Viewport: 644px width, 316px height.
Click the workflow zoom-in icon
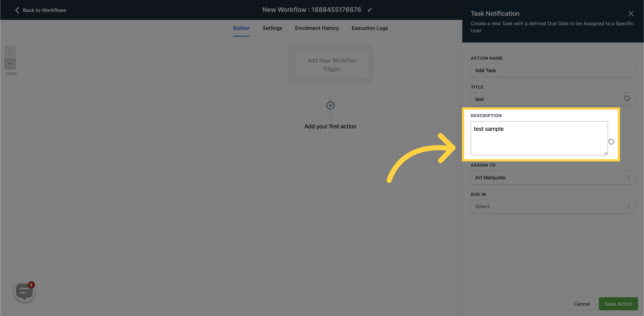(x=10, y=51)
